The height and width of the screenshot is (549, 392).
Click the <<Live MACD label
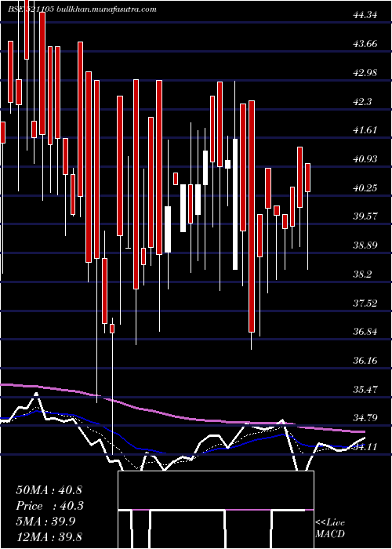tap(330, 528)
